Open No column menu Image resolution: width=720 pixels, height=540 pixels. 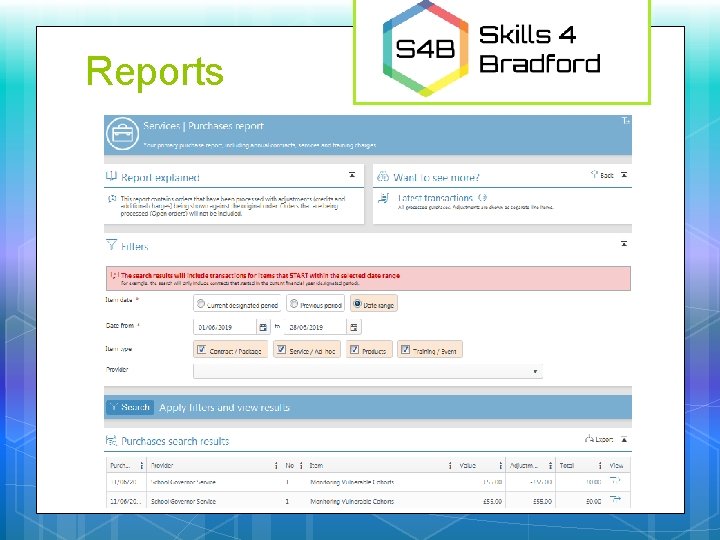(301, 465)
